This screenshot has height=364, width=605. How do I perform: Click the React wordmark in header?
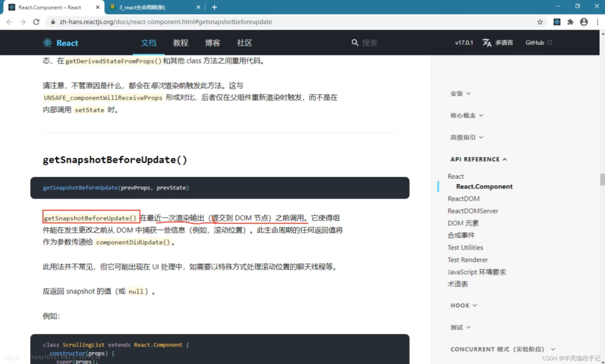[x=67, y=43]
